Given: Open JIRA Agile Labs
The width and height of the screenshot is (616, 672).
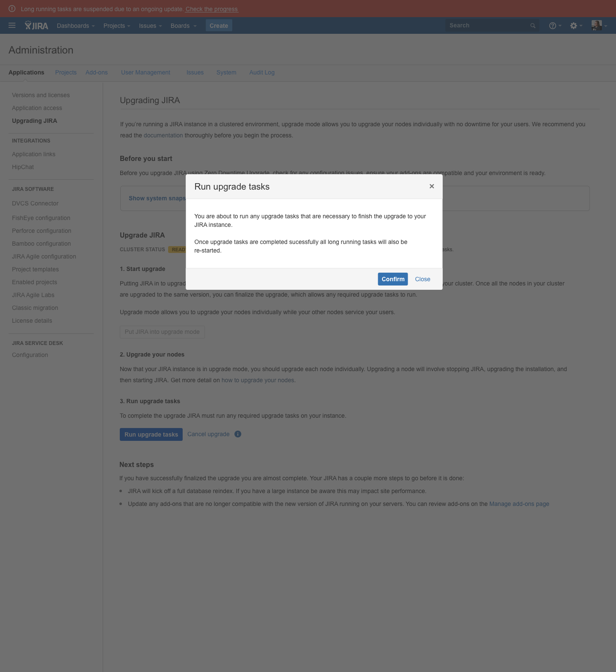Looking at the screenshot, I should (x=33, y=295).
